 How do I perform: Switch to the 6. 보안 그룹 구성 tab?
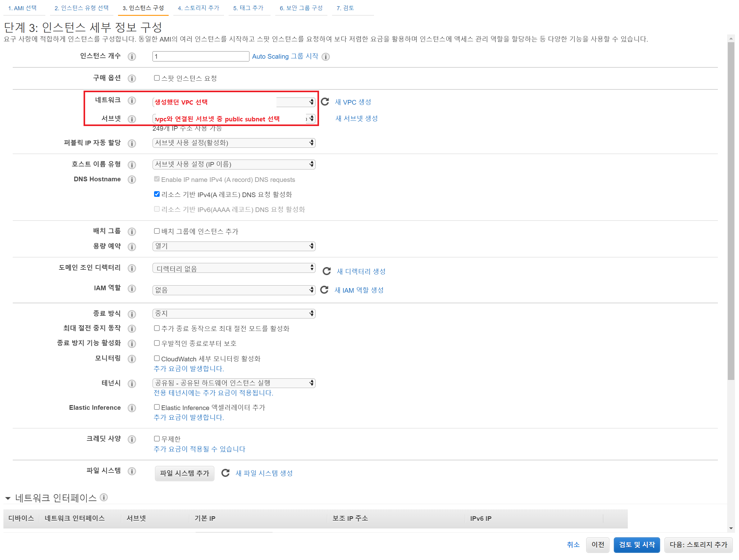click(301, 8)
